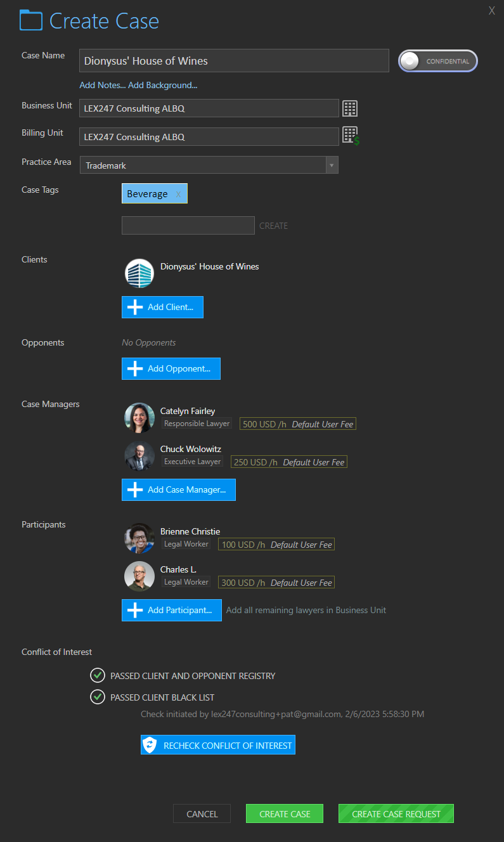Click the green checkmark for Passed Client Black List
Image resolution: width=504 pixels, height=842 pixels.
(97, 697)
